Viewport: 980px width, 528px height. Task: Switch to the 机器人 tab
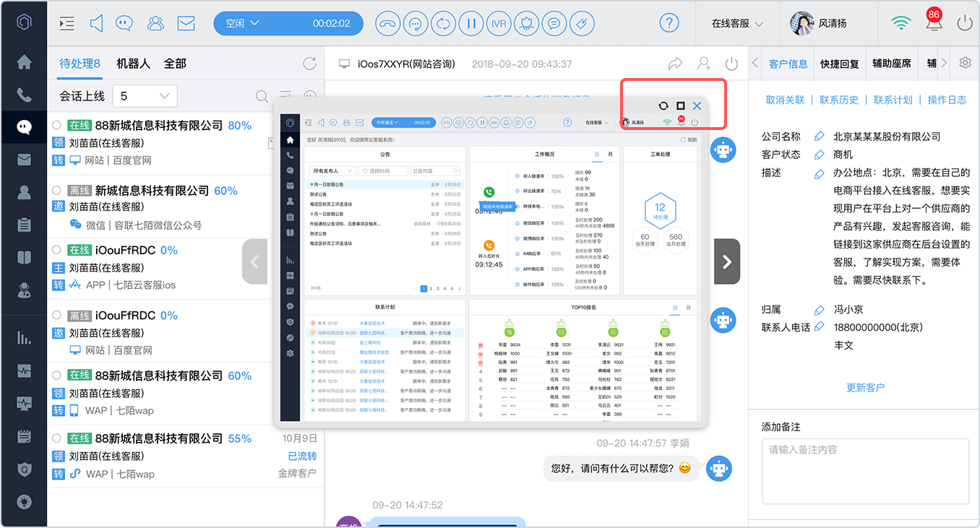[x=134, y=64]
